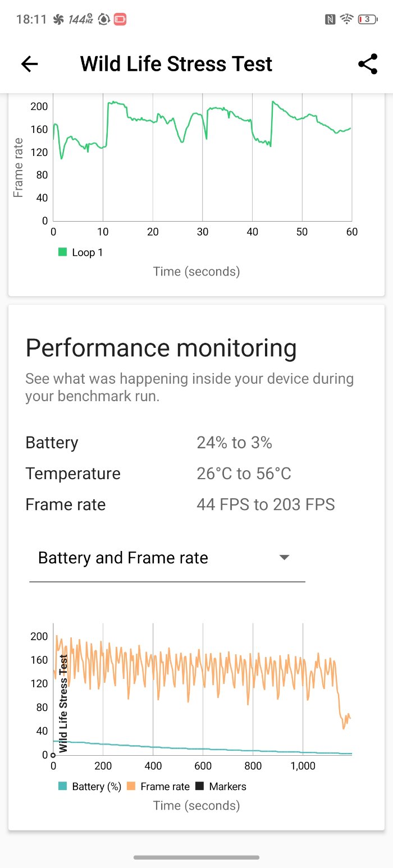393x868 pixels.
Task: Tap the bottom home gesture bar
Action: click(196, 857)
